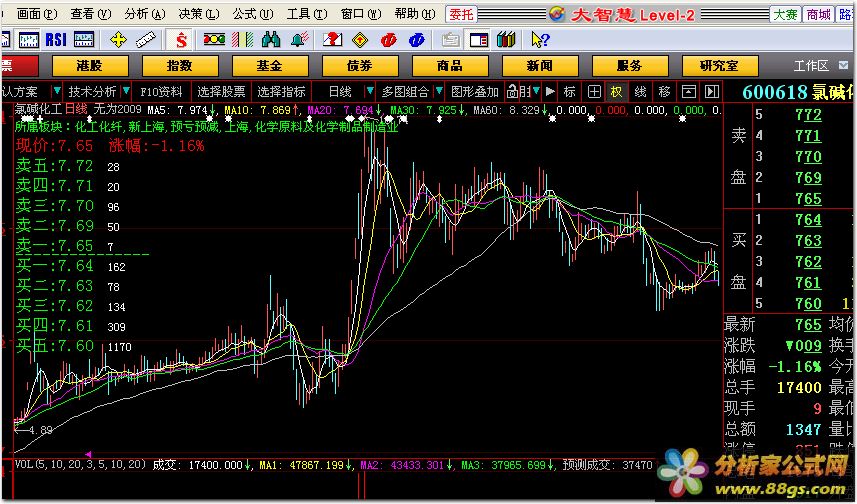Image resolution: width=857 pixels, height=504 pixels.
Task: Click the red S dollar icon
Action: tap(181, 40)
